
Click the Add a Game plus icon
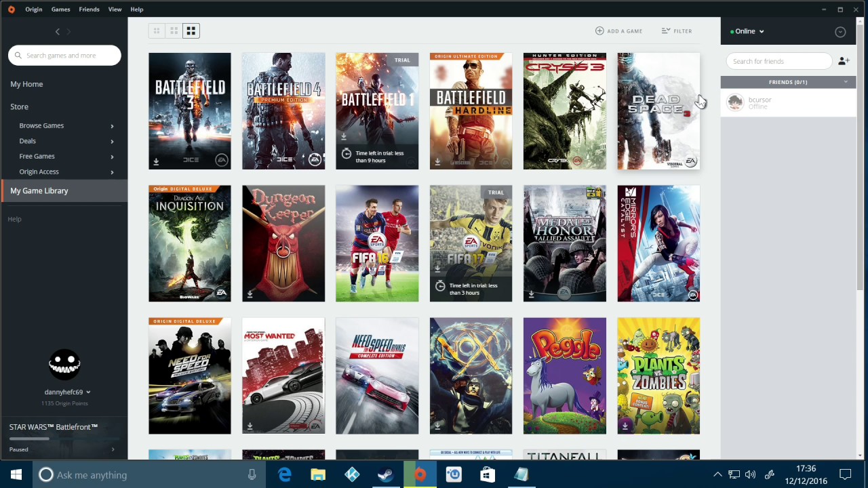599,30
